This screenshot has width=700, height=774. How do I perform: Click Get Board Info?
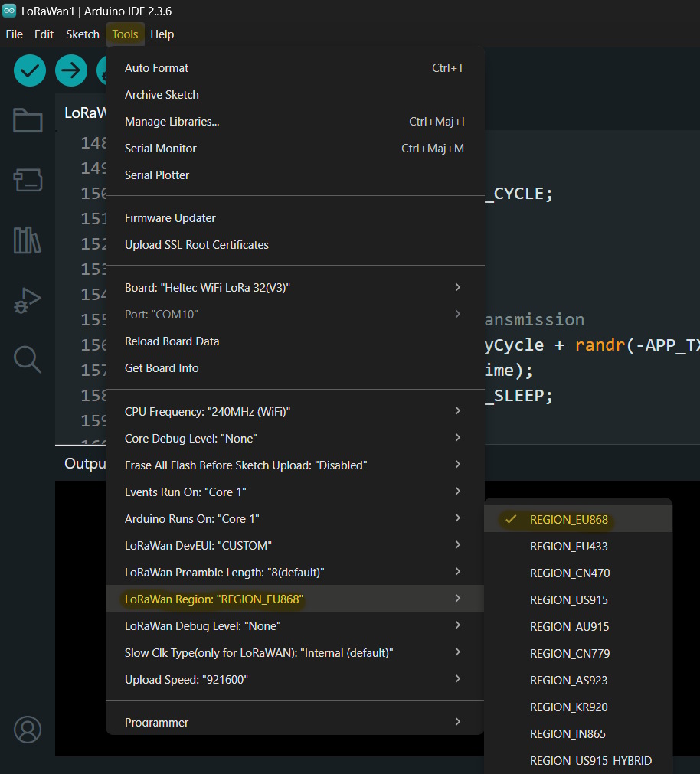pos(295,368)
